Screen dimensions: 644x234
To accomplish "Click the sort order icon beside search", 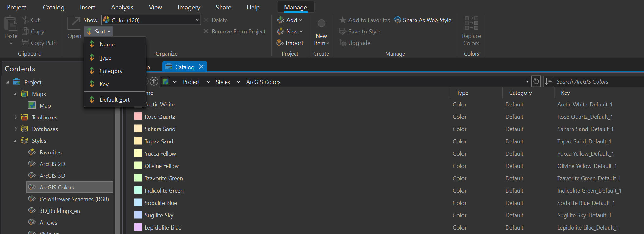I will click(x=548, y=82).
